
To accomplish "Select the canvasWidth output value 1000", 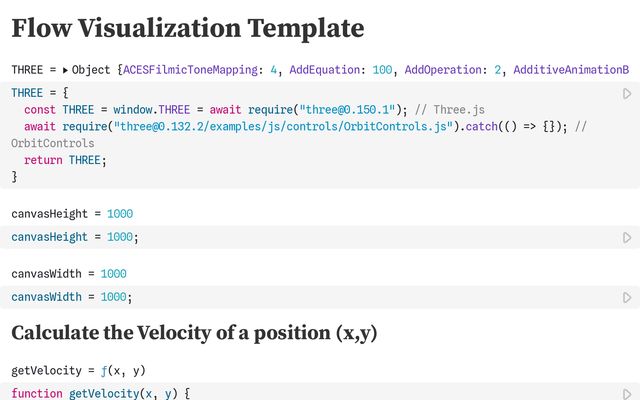I will (113, 274).
